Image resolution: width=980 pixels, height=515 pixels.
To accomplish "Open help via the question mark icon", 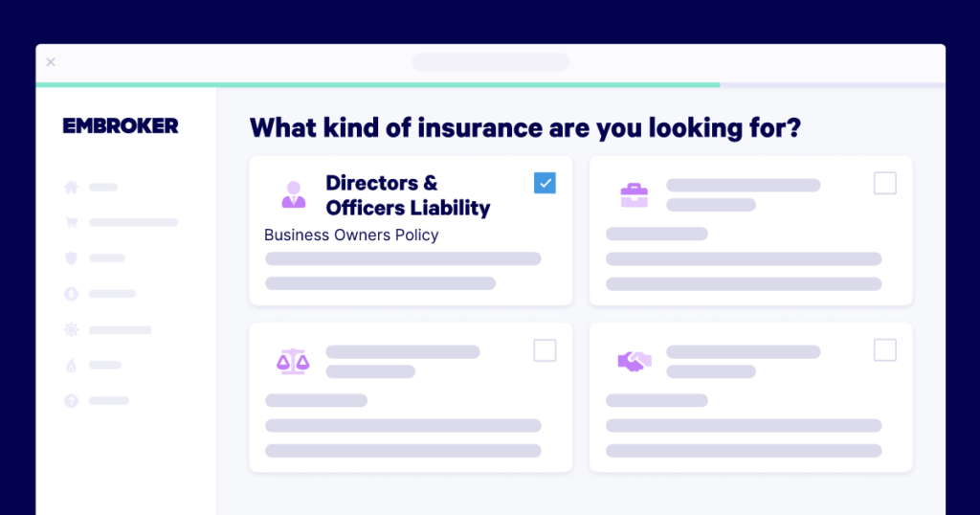I will (x=71, y=401).
